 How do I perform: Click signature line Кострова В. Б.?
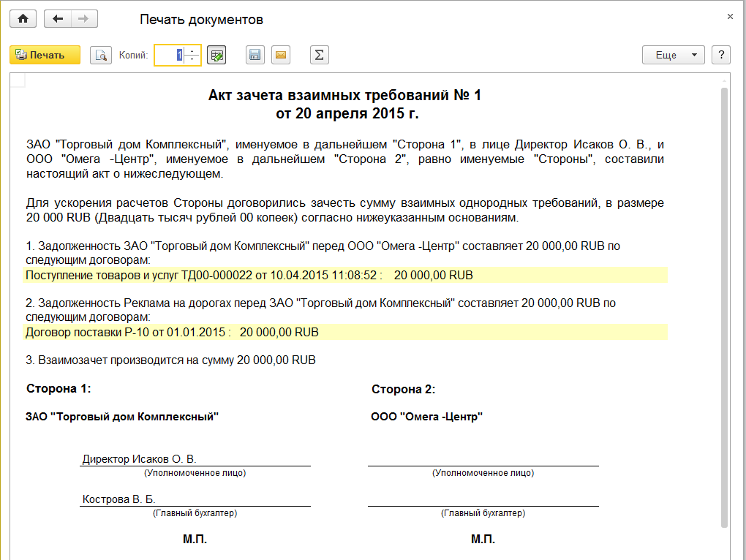pyautogui.click(x=119, y=499)
